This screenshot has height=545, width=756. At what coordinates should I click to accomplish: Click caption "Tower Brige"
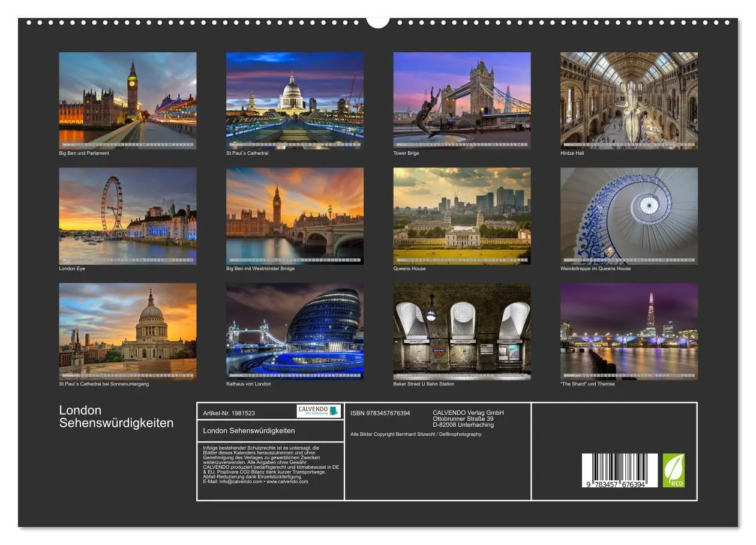406,154
